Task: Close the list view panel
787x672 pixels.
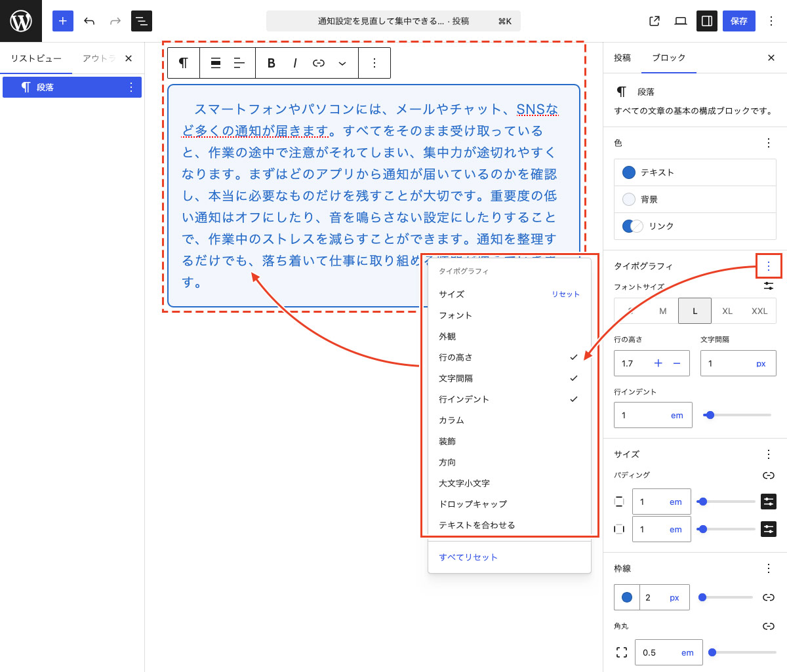Action: 129,58
